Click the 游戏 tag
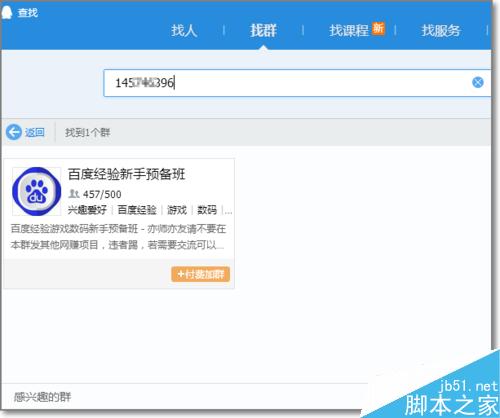This screenshot has height=418, width=500. tap(177, 210)
